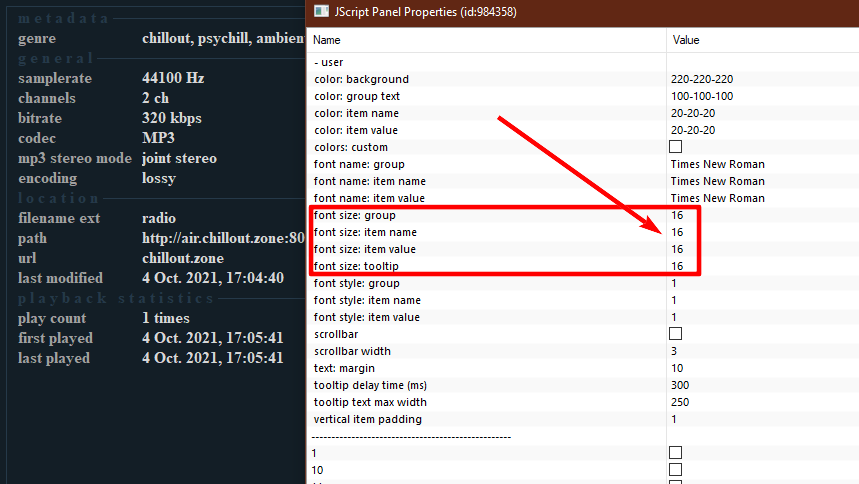Click the genre value chillout, psychill

click(224, 38)
